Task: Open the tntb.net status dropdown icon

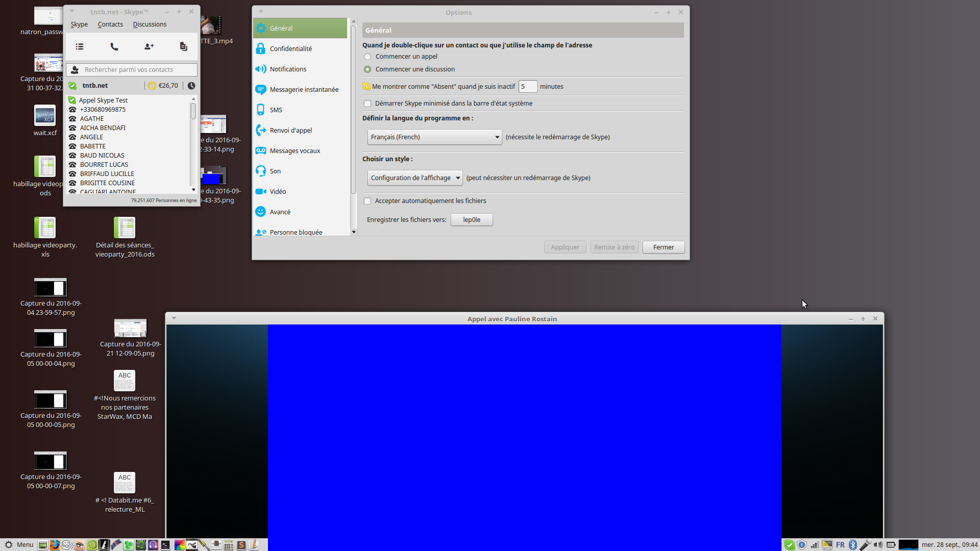Action: [x=72, y=86]
